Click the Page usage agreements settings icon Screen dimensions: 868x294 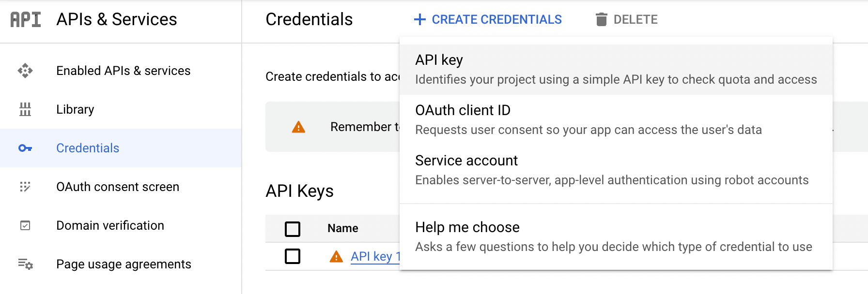(x=25, y=264)
